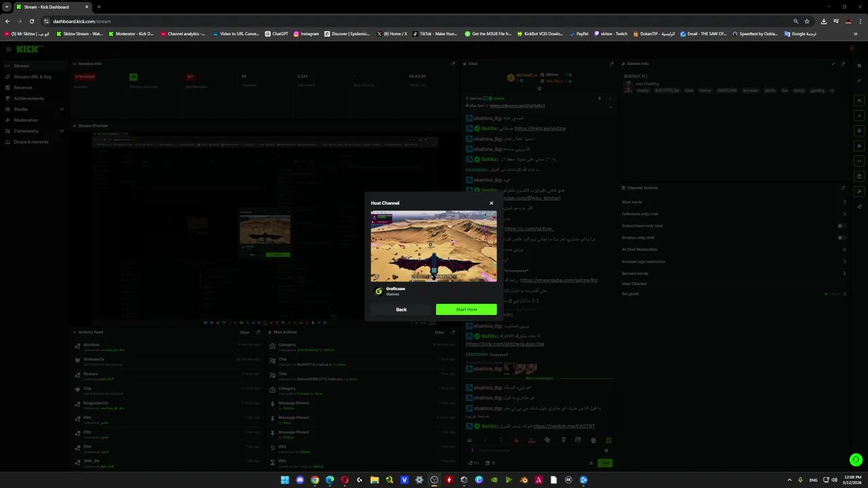Pop out the Session Info panel
868x488 pixels.
453,64
